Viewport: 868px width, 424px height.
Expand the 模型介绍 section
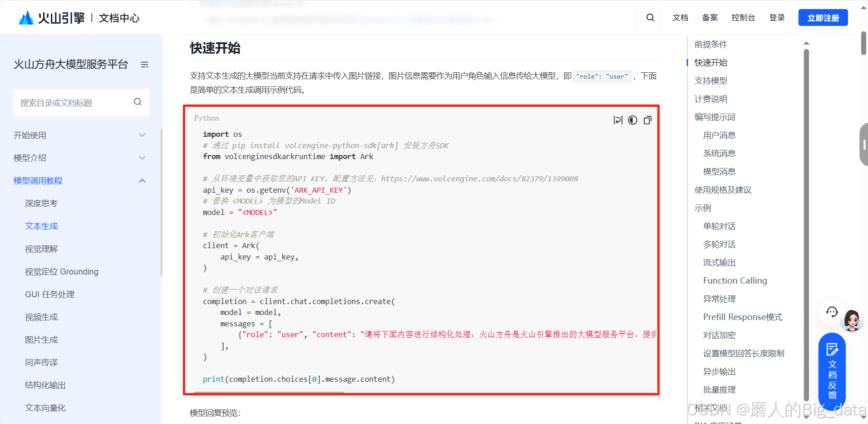80,158
